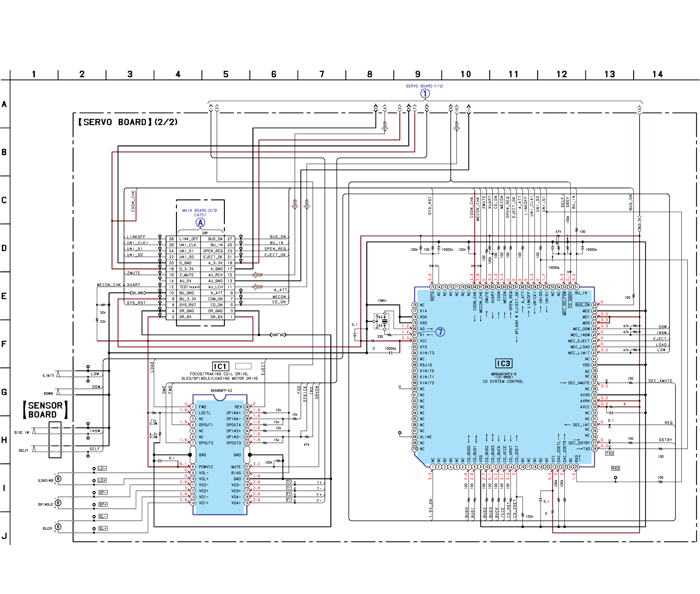Click the boxed RXD test point

point(615,468)
